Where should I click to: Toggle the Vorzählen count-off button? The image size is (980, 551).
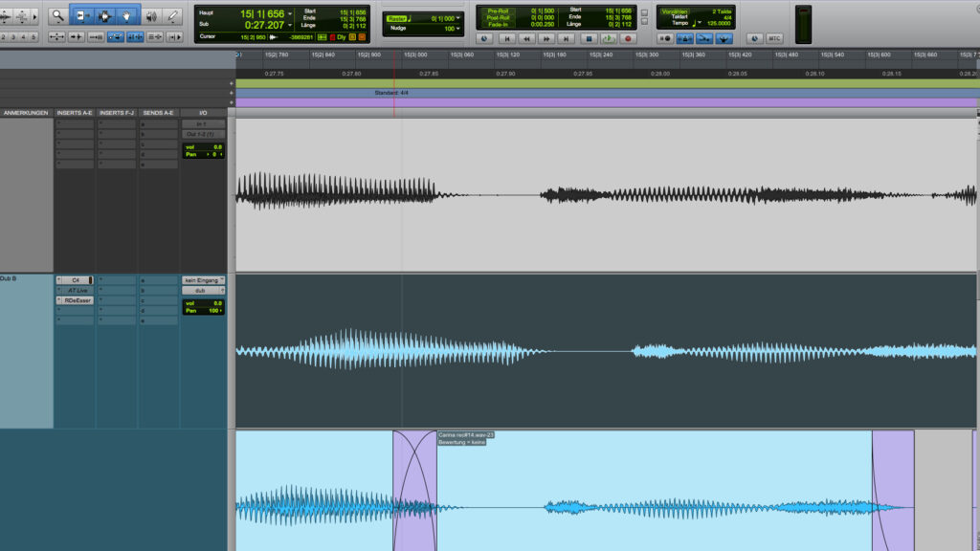pos(674,11)
